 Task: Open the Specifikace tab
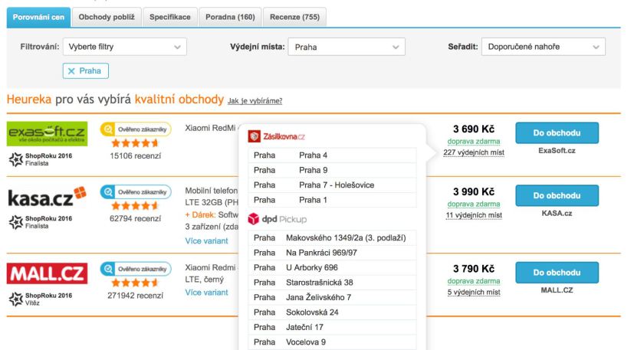click(170, 18)
